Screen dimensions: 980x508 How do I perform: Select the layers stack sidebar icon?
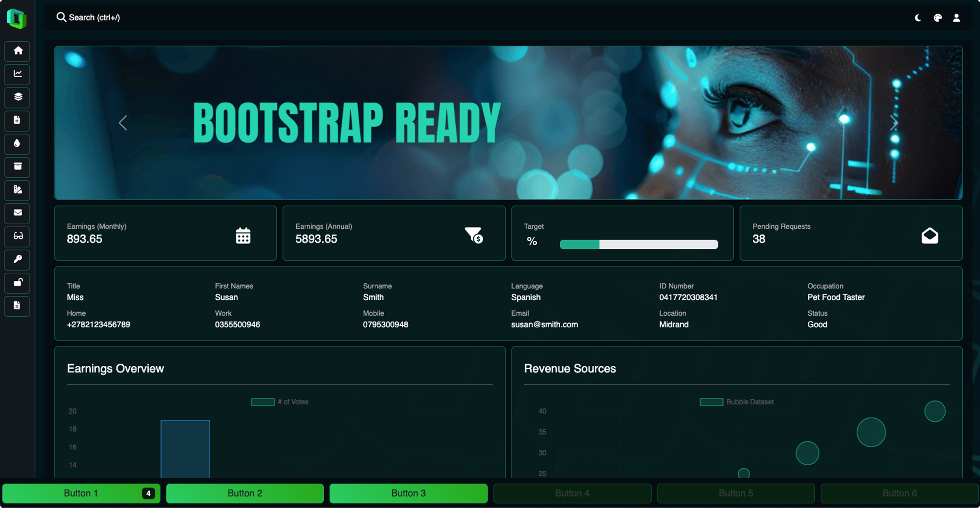pyautogui.click(x=17, y=97)
